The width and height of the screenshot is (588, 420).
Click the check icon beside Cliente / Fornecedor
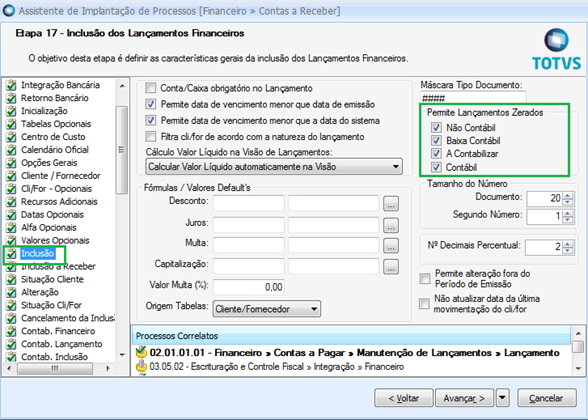coord(11,176)
